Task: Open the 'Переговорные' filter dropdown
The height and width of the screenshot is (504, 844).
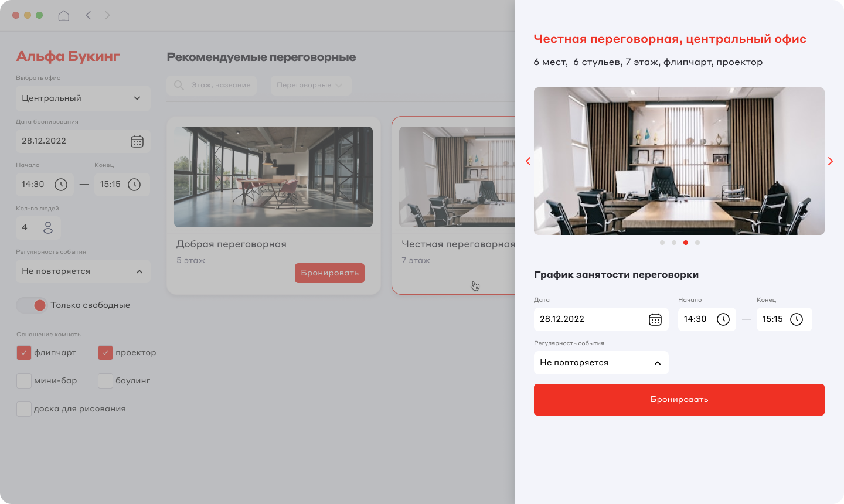Action: point(311,85)
